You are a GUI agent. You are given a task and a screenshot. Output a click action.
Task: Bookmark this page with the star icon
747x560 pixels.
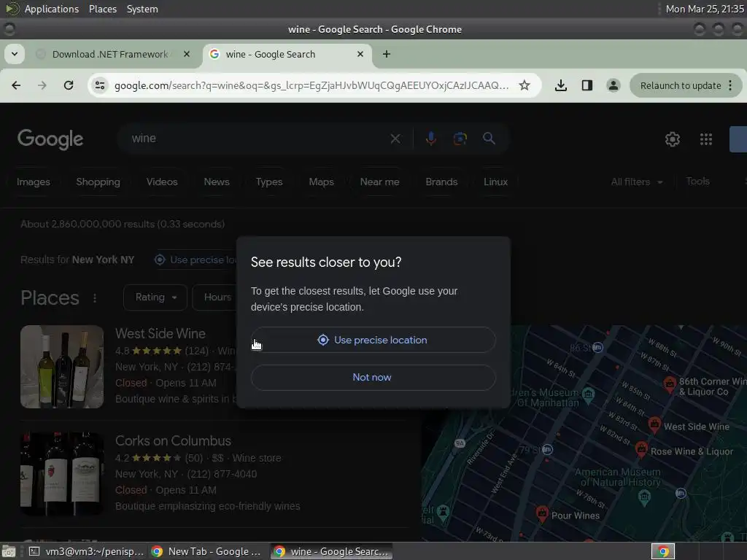coord(525,85)
